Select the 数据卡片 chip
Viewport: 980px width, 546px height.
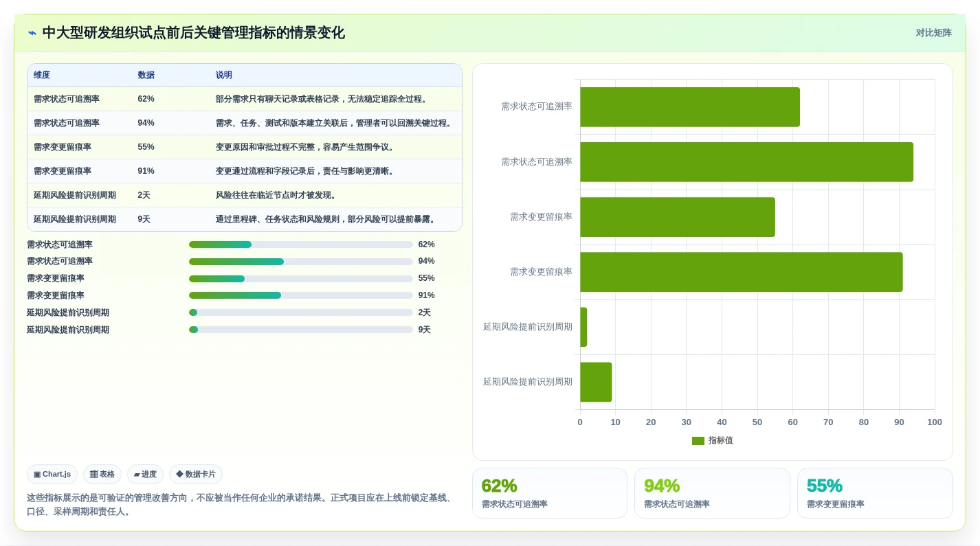[x=196, y=475]
